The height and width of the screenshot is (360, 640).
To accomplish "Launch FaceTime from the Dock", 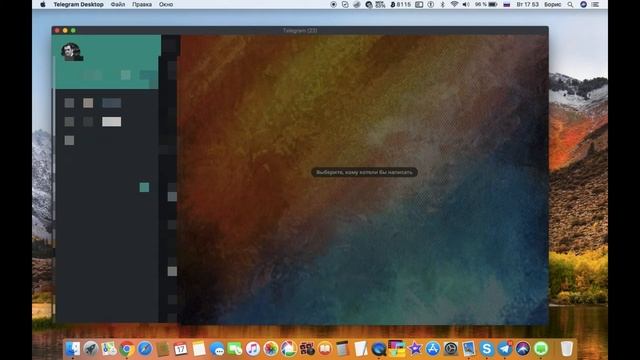I will point(235,349).
